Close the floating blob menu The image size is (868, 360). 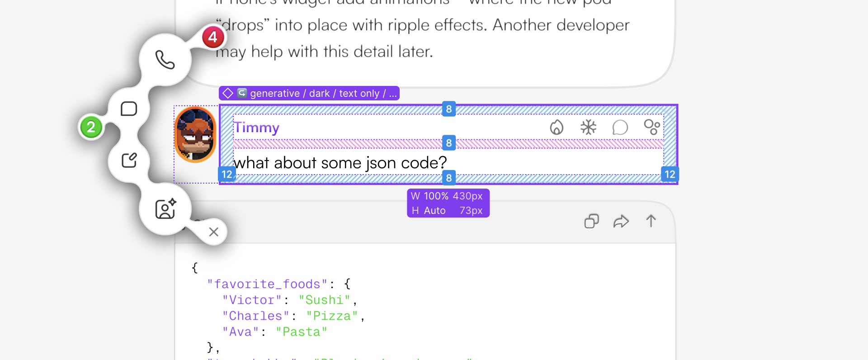(214, 232)
